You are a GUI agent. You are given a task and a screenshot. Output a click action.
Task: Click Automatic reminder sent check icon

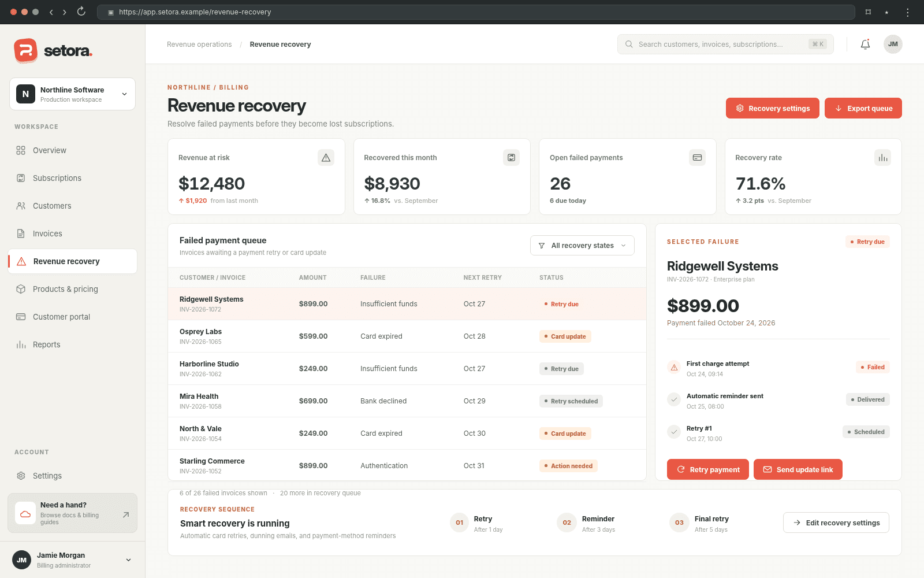pyautogui.click(x=674, y=400)
